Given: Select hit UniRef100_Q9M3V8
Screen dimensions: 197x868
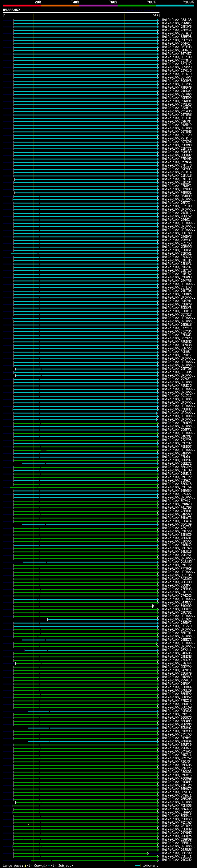Looking at the screenshot, I should pos(176,26).
